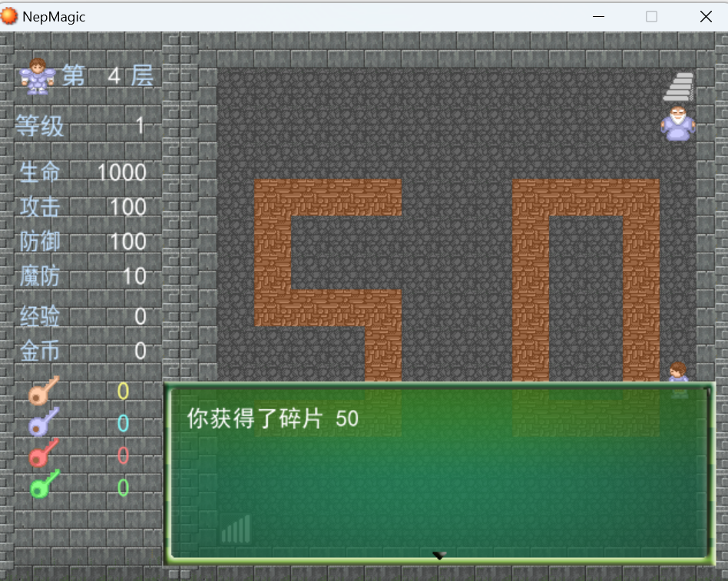Viewport: 728px width, 581px height.
Task: Click the 经验 experience label
Action: (x=40, y=316)
